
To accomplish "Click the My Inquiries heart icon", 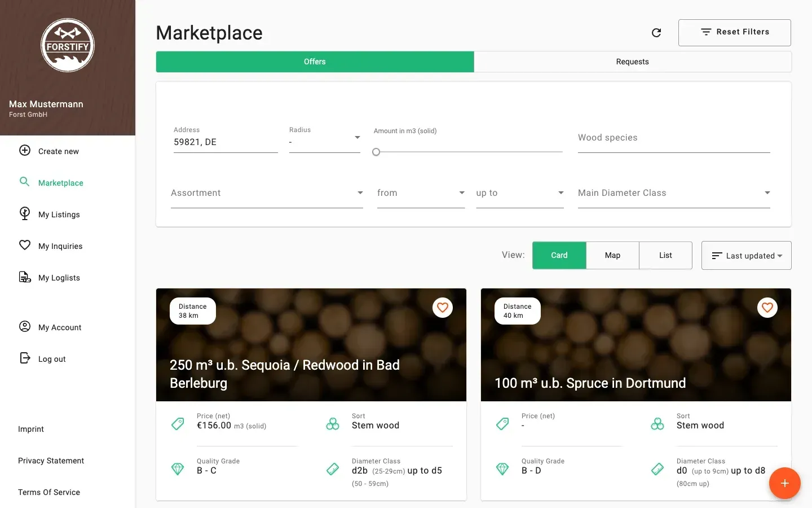I will coord(25,245).
